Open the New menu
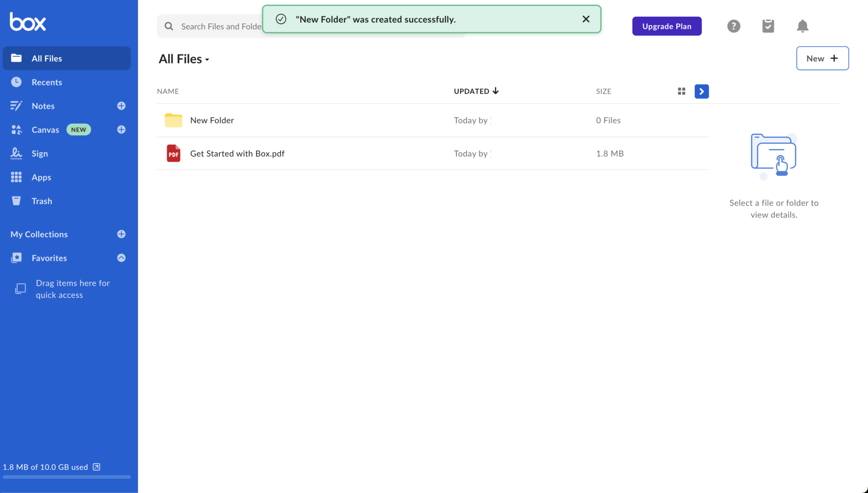868x493 pixels. 822,58
